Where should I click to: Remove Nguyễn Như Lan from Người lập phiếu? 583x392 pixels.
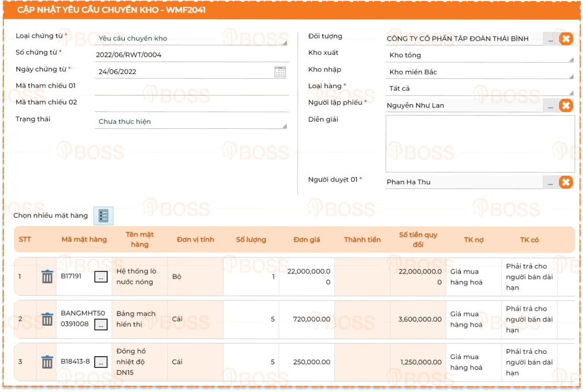(566, 105)
